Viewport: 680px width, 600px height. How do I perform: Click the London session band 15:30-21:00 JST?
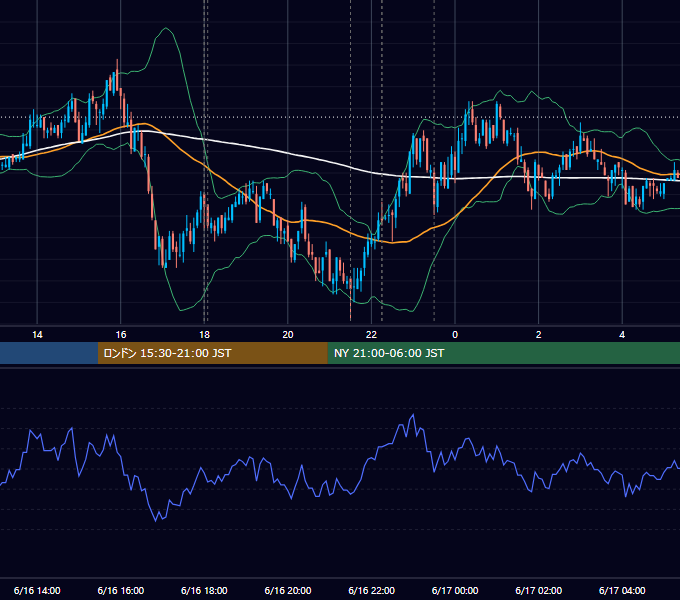(x=212, y=353)
